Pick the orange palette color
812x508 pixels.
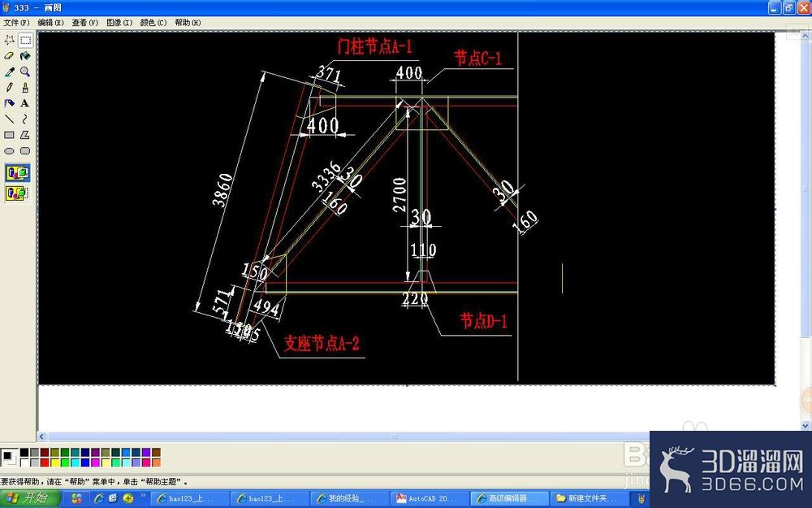pos(157,462)
